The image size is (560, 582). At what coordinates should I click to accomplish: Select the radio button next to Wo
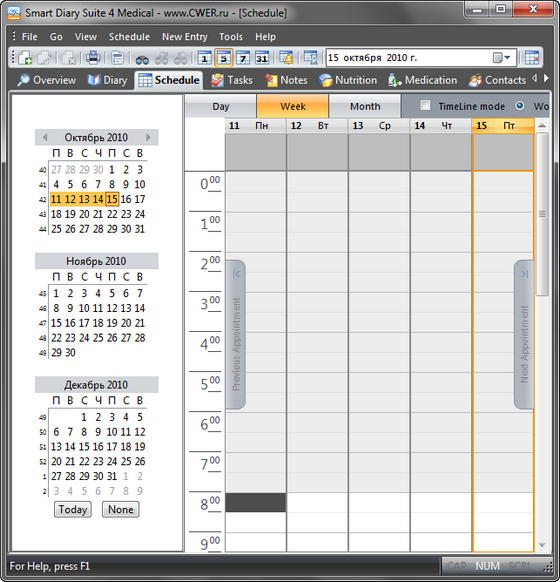pyautogui.click(x=520, y=105)
